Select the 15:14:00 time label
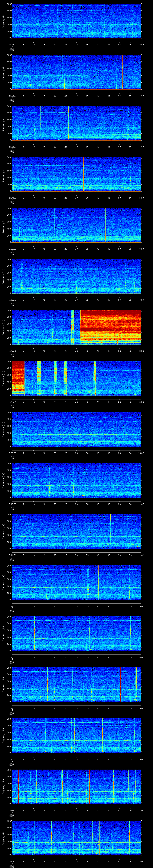The height and width of the screenshot is (868, 153). click(12, 708)
